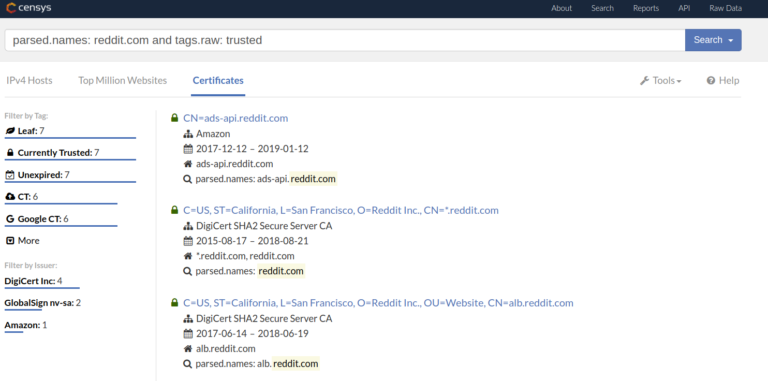Click issuer icon in the *.reddit.com result

click(188, 226)
